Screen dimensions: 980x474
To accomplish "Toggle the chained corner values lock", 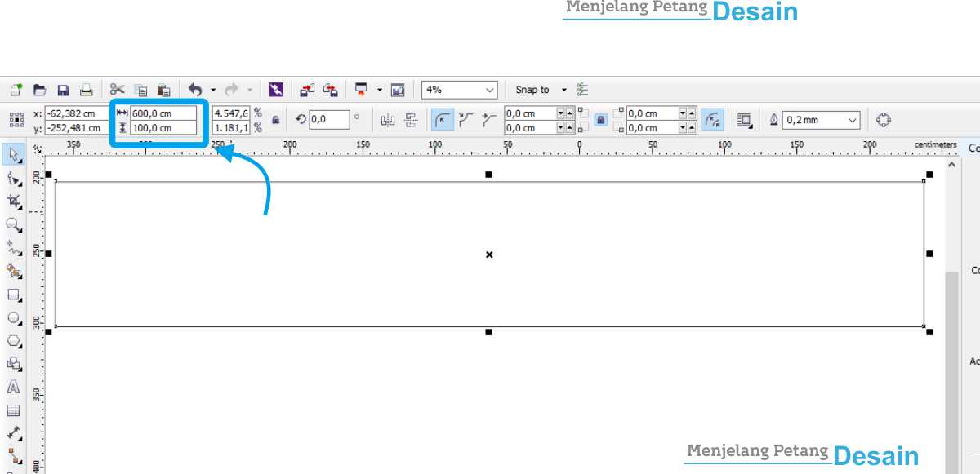I will 600,118.
